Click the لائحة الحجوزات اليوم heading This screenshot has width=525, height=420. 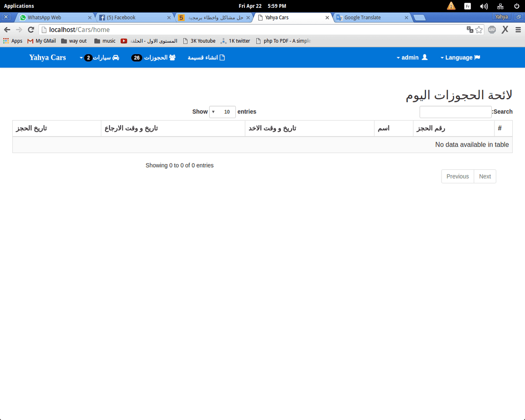tap(459, 95)
